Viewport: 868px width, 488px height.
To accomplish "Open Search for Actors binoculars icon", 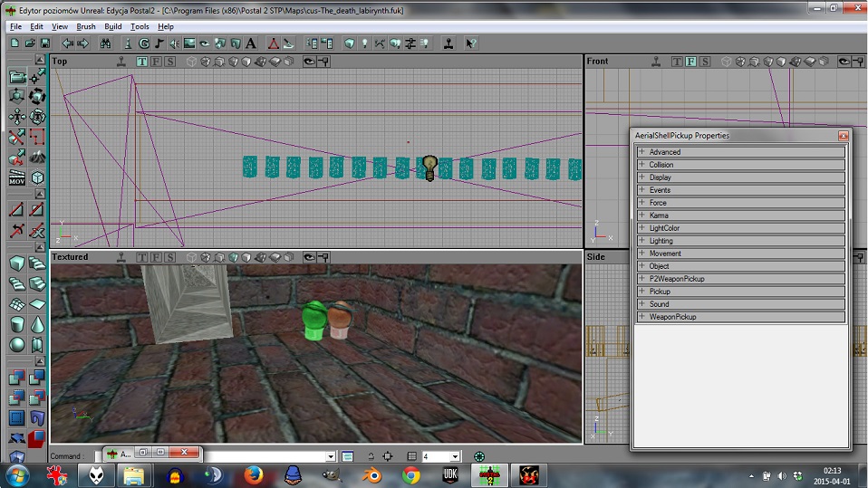I will (105, 43).
